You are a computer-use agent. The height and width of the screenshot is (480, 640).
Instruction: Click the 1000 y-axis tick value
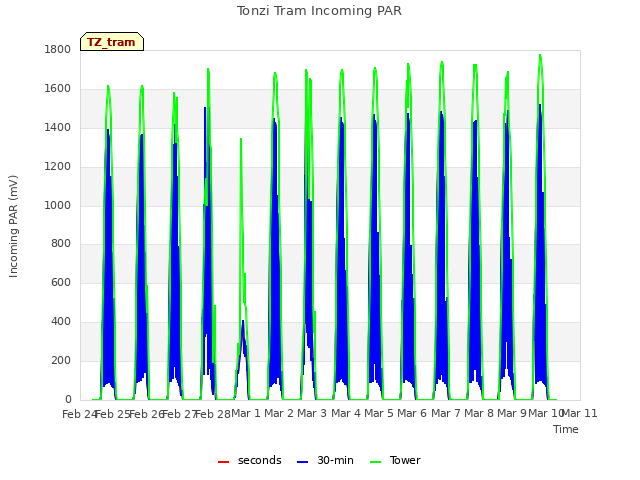pos(58,205)
